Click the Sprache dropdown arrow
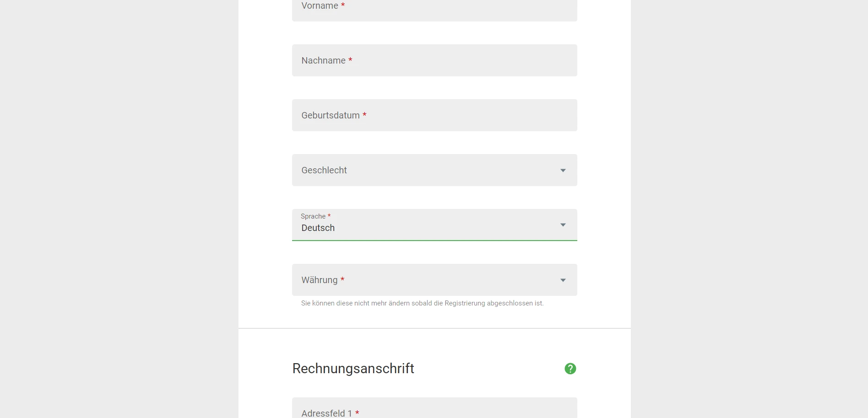The height and width of the screenshot is (418, 868). click(x=563, y=225)
